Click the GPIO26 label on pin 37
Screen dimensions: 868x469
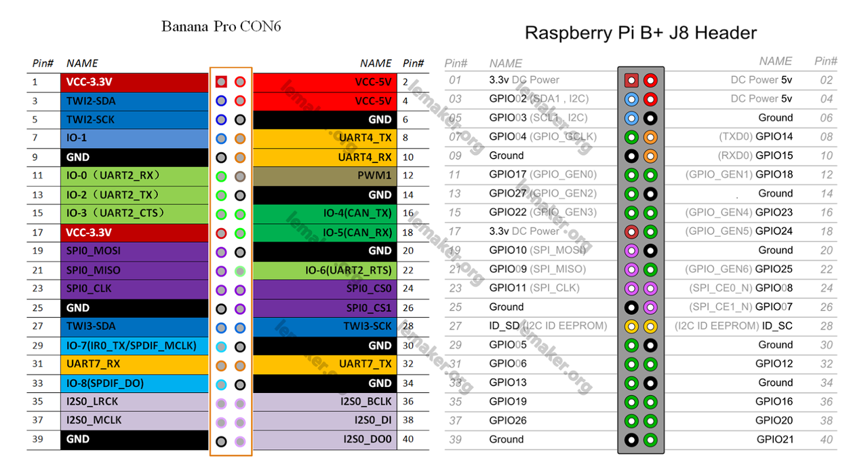[508, 421]
